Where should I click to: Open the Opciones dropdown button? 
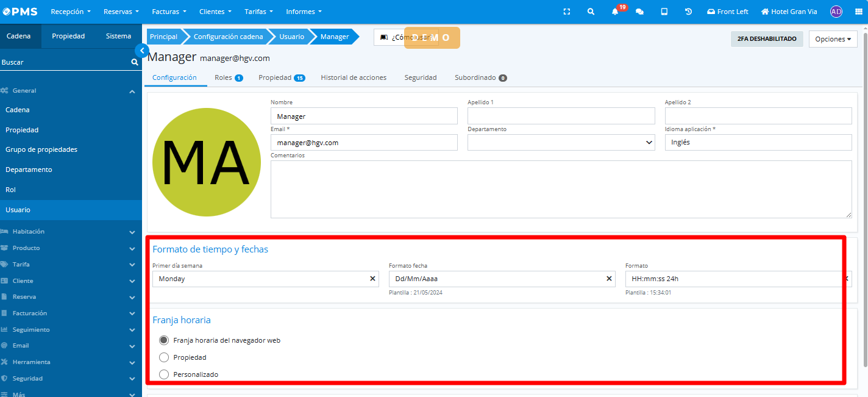(x=833, y=39)
